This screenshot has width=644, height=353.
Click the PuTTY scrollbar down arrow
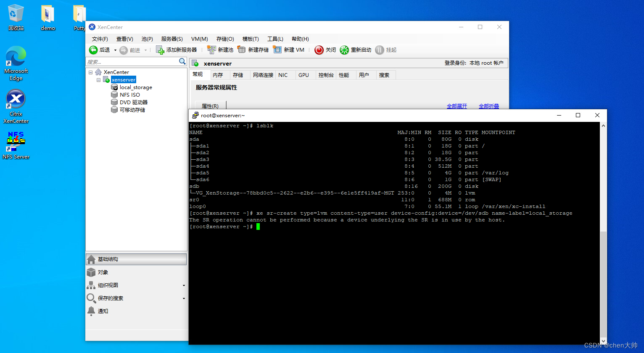[604, 341]
